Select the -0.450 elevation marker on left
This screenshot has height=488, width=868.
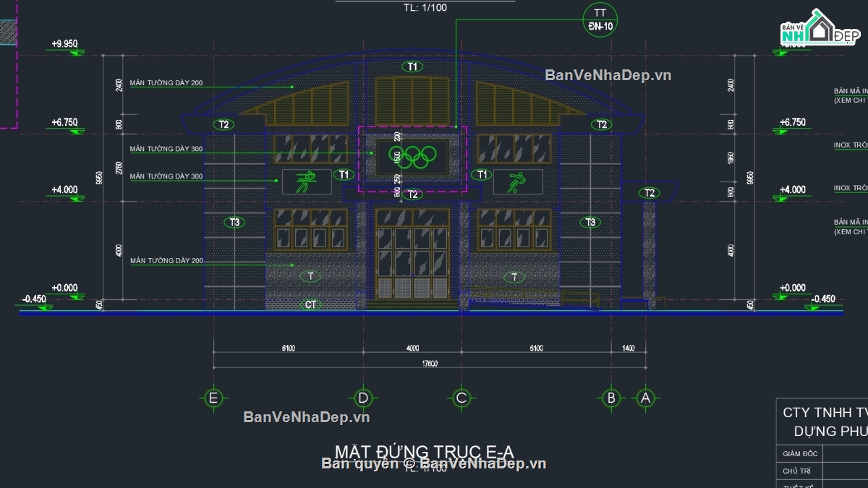click(x=35, y=299)
